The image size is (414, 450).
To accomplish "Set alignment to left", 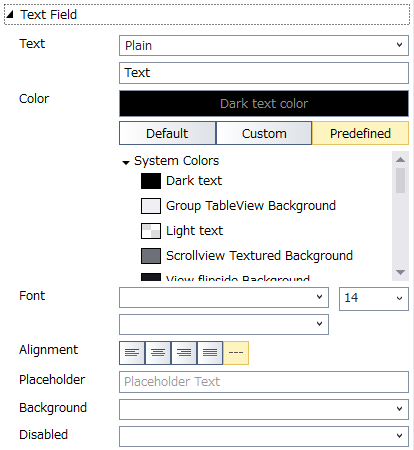I will pyautogui.click(x=132, y=353).
